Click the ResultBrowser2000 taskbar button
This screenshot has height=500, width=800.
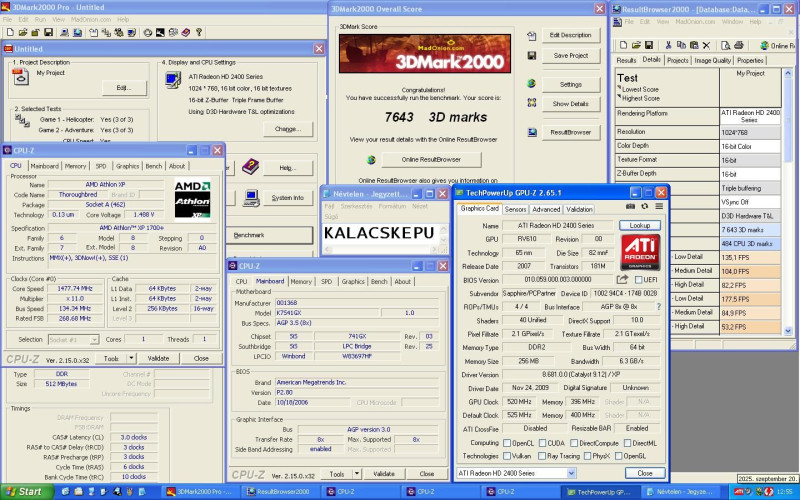pos(283,492)
